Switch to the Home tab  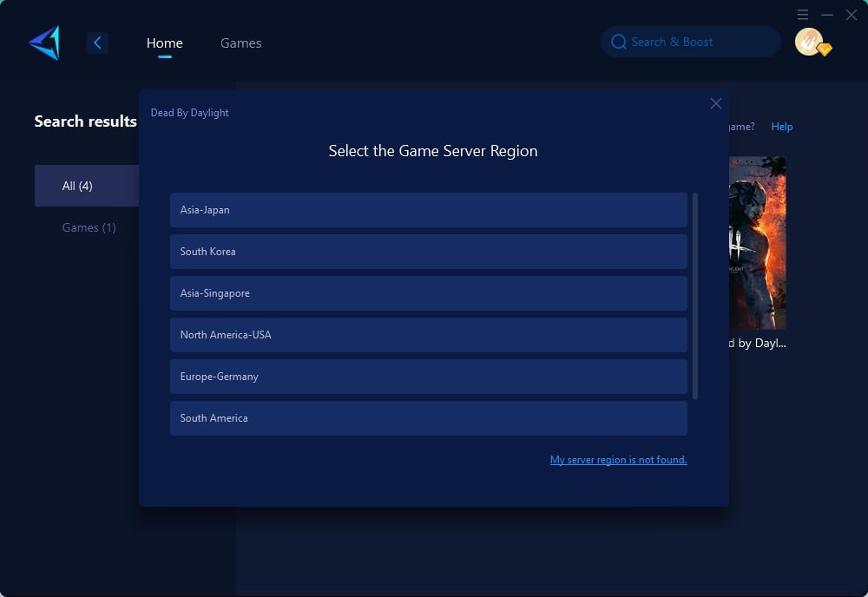(164, 43)
